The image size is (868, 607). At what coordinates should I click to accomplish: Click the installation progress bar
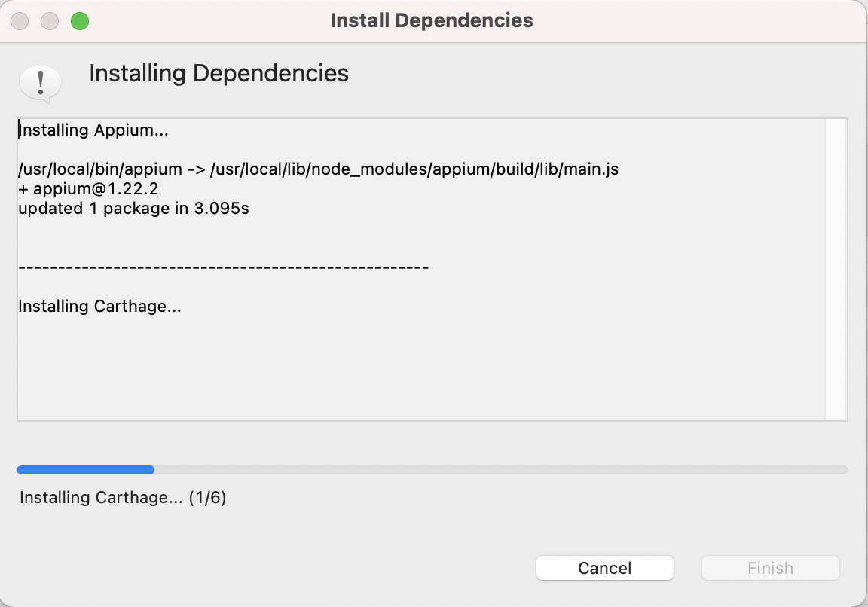pyautogui.click(x=432, y=469)
